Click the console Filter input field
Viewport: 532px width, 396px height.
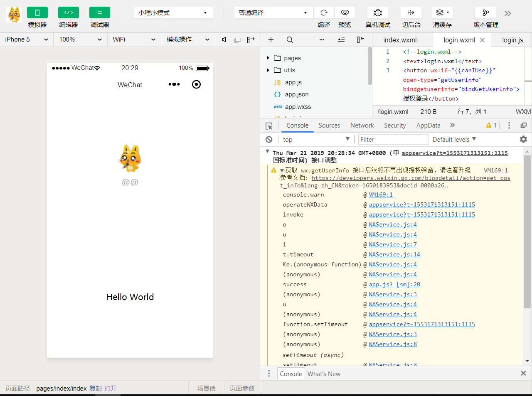click(393, 140)
